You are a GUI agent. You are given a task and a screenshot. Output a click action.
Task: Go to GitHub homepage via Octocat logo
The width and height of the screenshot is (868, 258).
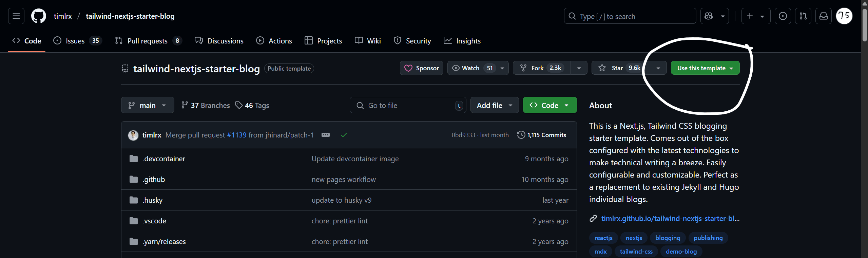point(39,16)
